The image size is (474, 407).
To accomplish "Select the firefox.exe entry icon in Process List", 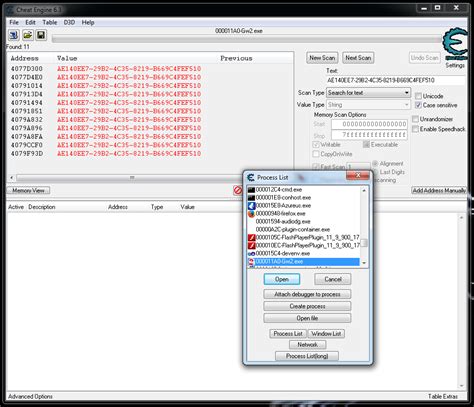I will click(251, 214).
